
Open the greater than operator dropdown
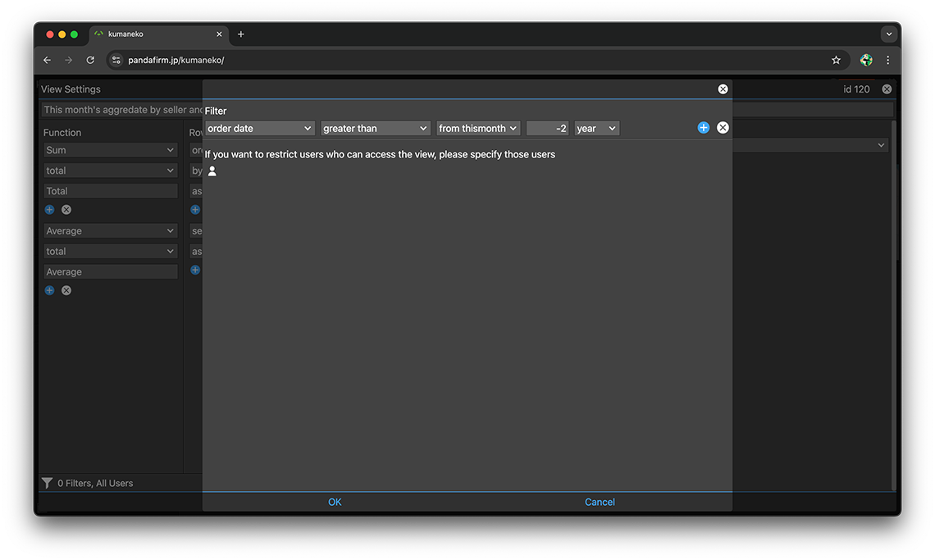coord(375,129)
